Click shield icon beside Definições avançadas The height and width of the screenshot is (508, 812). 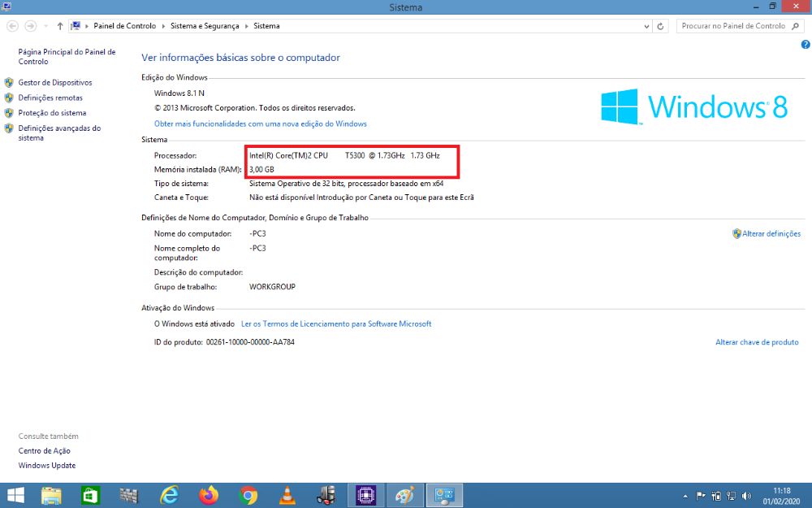coord(9,128)
